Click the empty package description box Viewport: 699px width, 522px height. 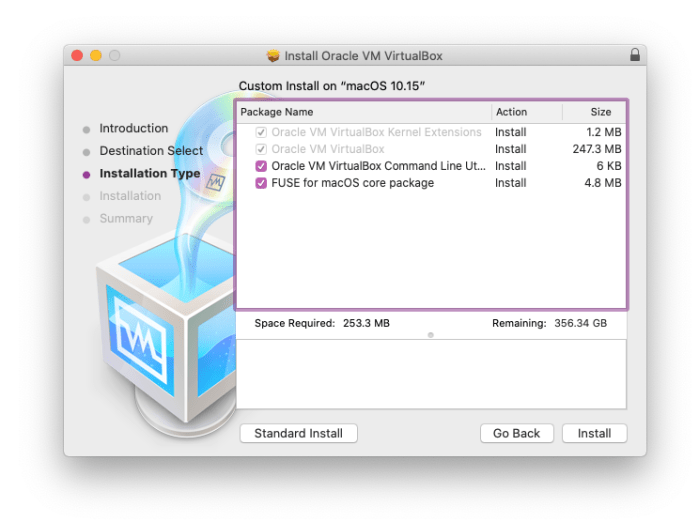click(431, 374)
